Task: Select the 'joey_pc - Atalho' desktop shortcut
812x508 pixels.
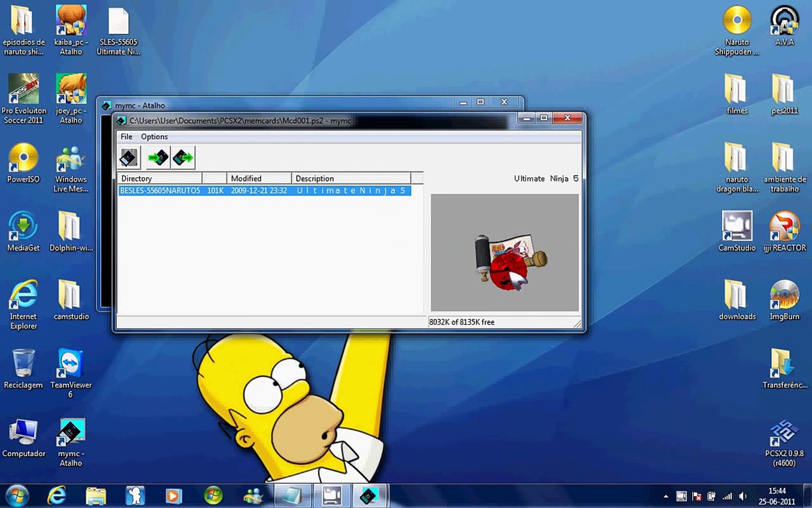Action: pyautogui.click(x=71, y=99)
